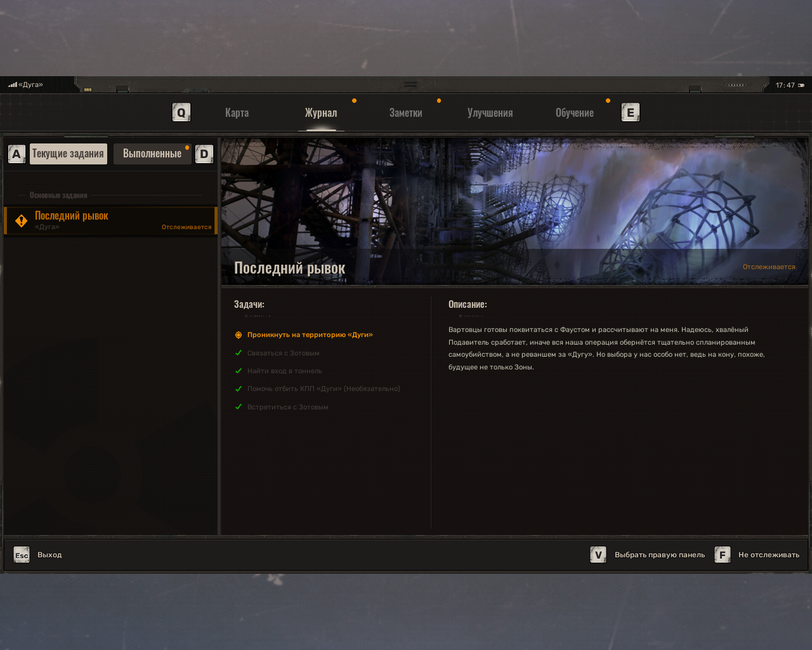This screenshot has width=812, height=650.
Task: Click the Последний рывок banner artwork
Action: 514,211
